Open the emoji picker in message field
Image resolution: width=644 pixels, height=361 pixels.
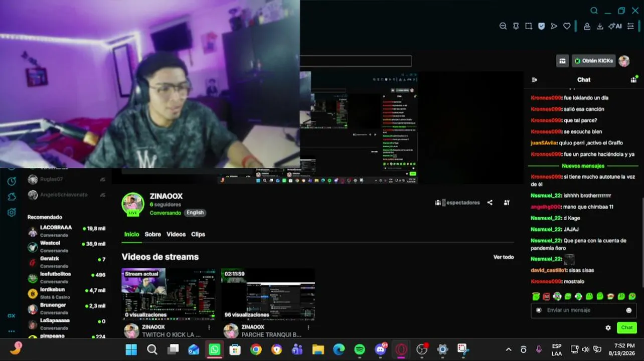tap(629, 310)
